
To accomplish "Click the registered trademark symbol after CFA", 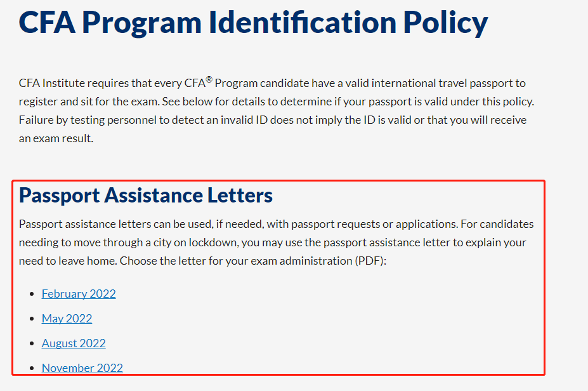I will [209, 80].
